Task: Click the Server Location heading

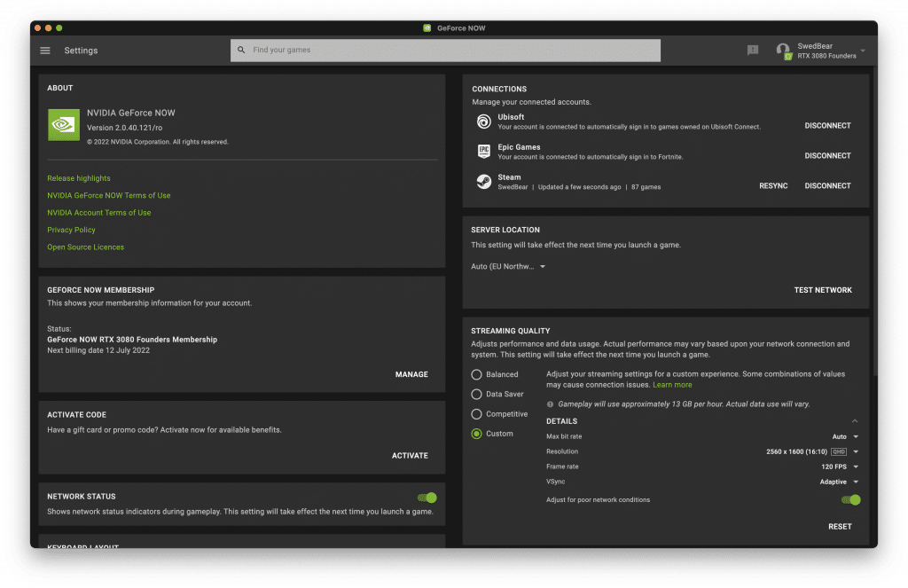Action: tap(505, 230)
